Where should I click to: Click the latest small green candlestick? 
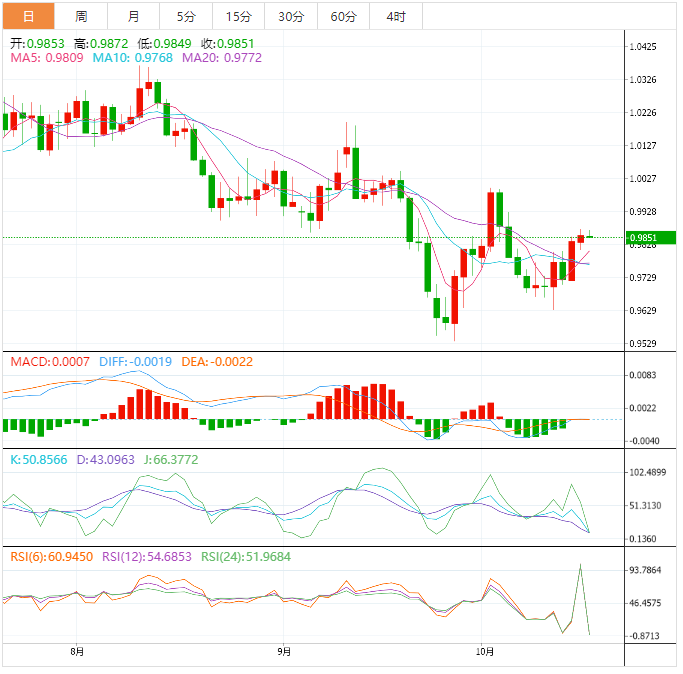(590, 237)
